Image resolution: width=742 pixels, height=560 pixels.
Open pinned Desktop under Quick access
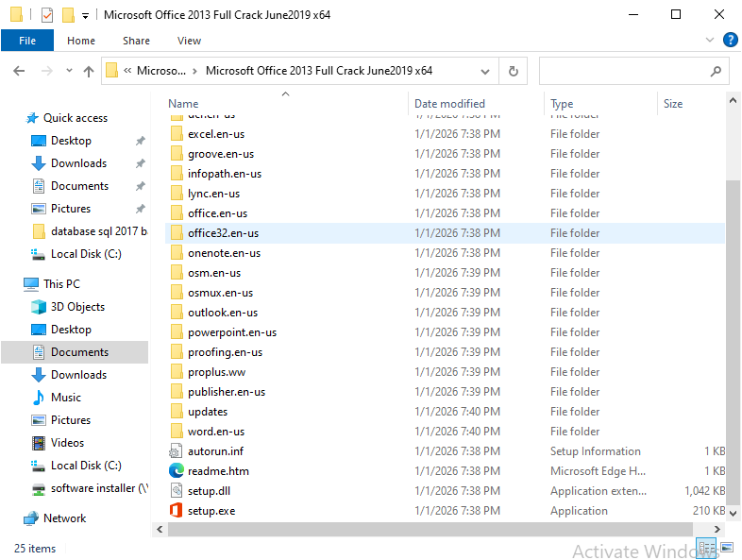[x=71, y=141]
